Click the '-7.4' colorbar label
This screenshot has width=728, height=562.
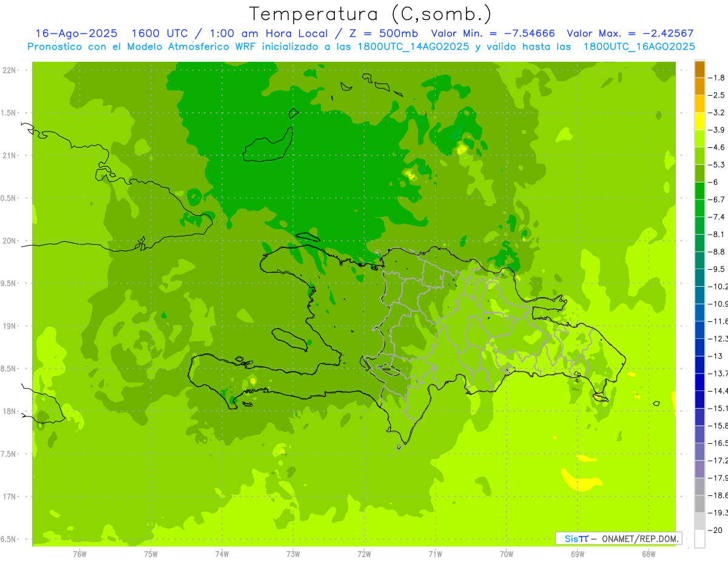coord(717,217)
